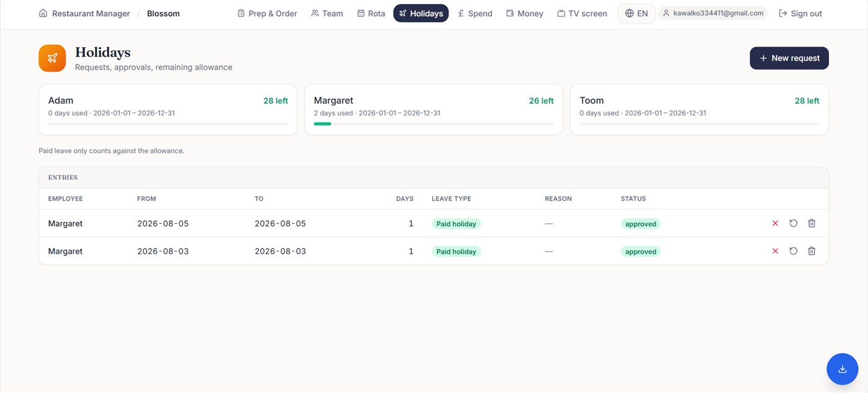The height and width of the screenshot is (393, 868).
Task: Click the orange Holidays airplane icon
Action: pyautogui.click(x=52, y=58)
